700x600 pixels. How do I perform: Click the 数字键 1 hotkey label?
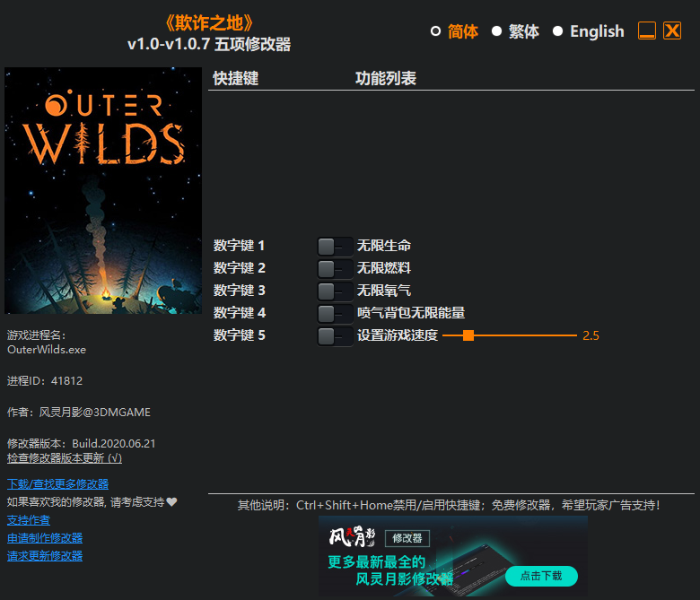click(x=239, y=246)
